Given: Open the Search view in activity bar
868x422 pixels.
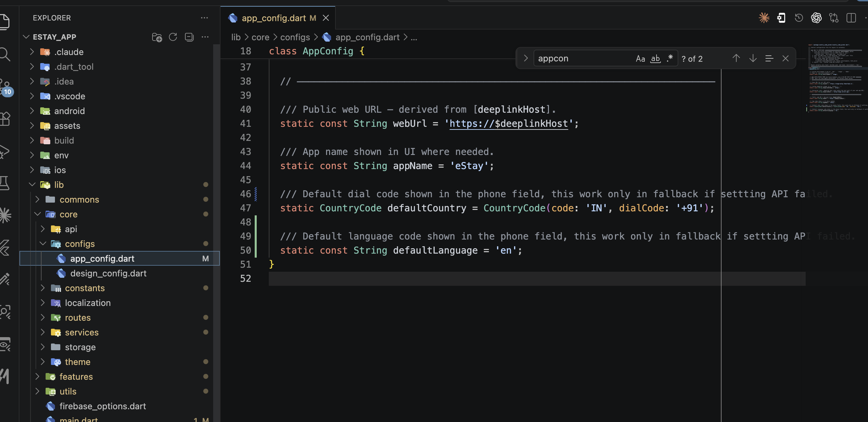Looking at the screenshot, I should point(5,54).
